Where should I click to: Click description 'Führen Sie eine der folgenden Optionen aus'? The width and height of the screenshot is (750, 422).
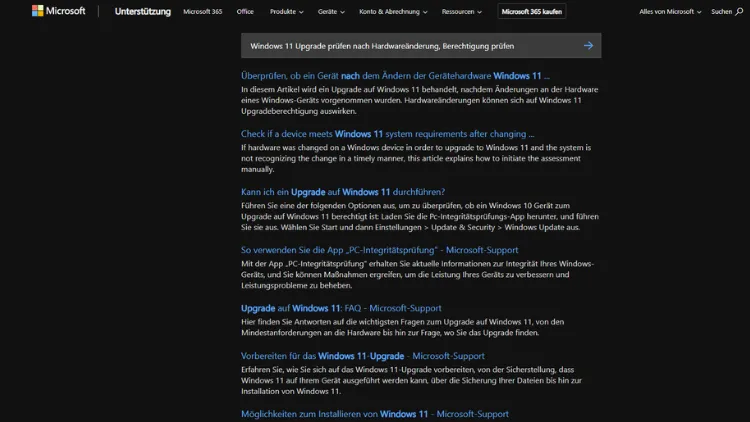click(420, 216)
